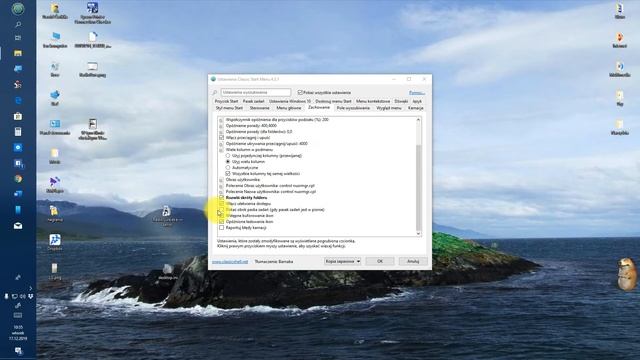This screenshot has width=640, height=360.
Task: Enable 'Raportuj błędy karnacji' checkbox
Action: point(221,228)
